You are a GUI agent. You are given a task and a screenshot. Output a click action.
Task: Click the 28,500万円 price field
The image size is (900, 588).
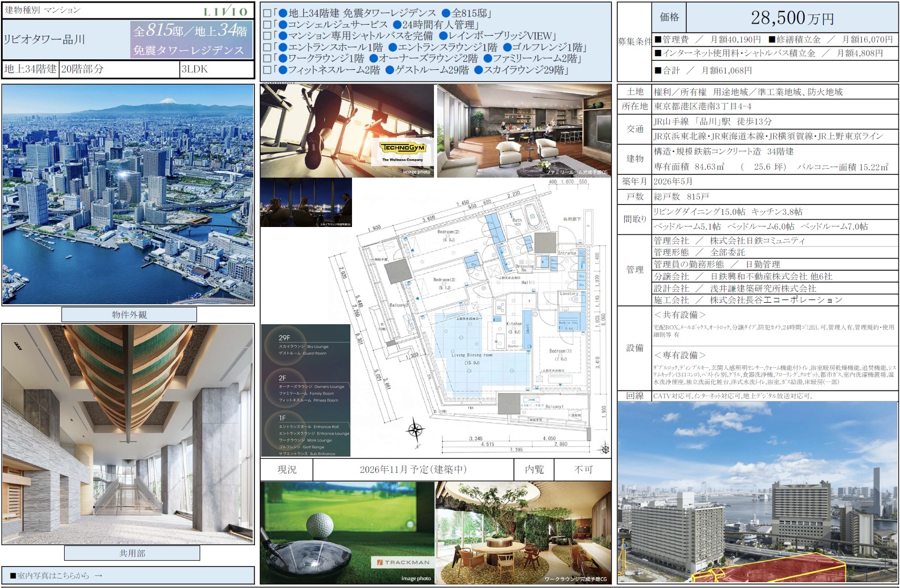click(x=792, y=18)
